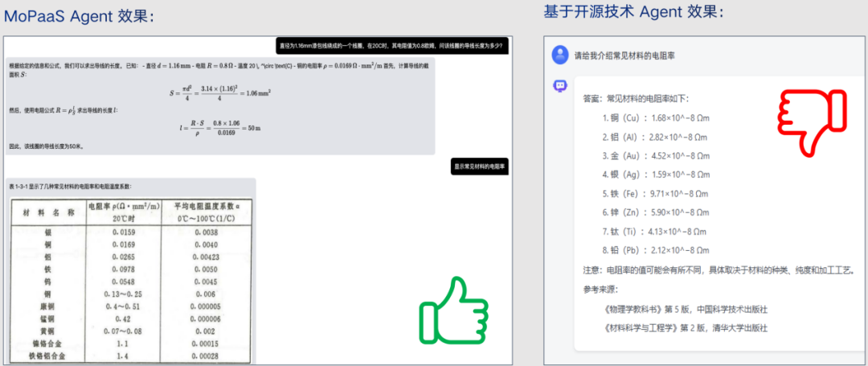Click the note starting '注意：电阻率的值可能会有所不同'
868x366 pixels.
pyautogui.click(x=721, y=271)
